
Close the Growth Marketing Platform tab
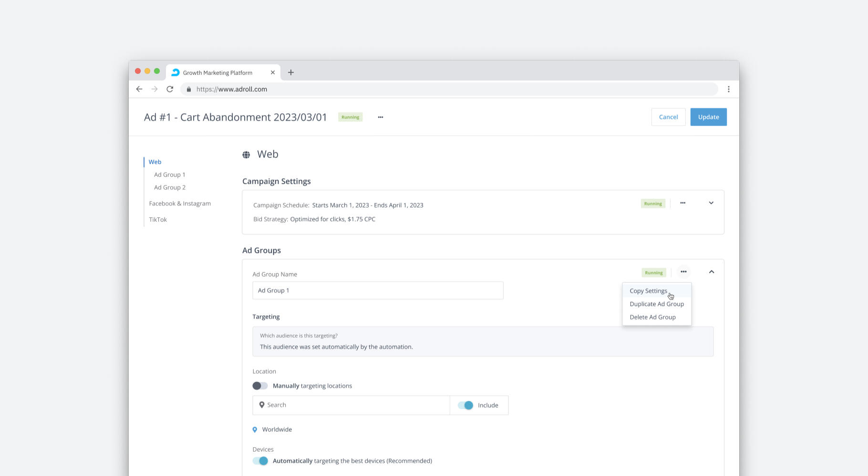273,72
